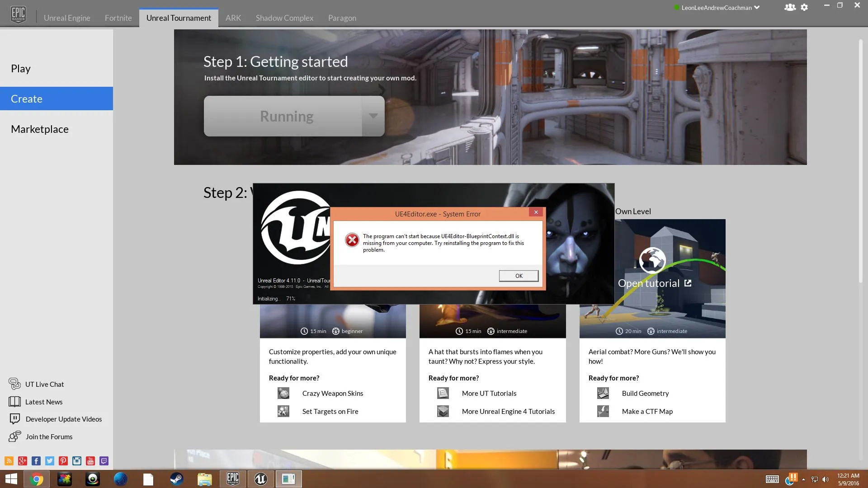Switch to Unreal Editor taskbar button
The image size is (868, 488).
coord(261,479)
